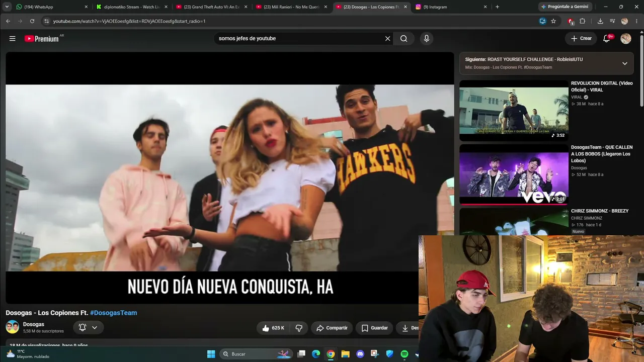This screenshot has height=362, width=644.
Task: Run search with the magnifier button
Action: coord(404,39)
